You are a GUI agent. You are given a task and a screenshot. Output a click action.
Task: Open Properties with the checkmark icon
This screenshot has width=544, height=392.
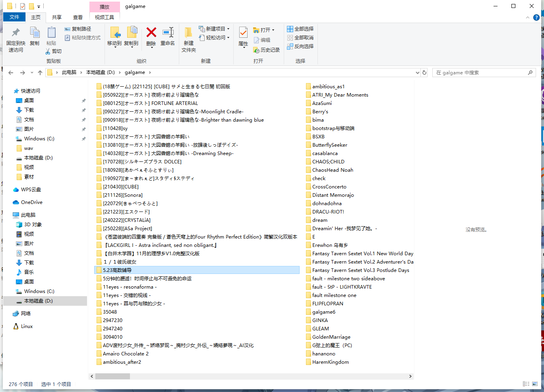243,33
